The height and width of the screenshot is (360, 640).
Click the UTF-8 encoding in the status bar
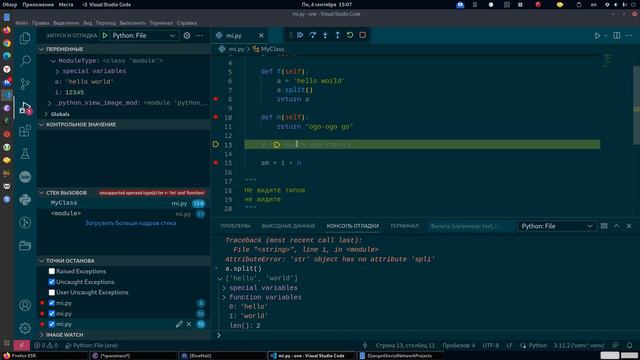pyautogui.click(x=491, y=345)
